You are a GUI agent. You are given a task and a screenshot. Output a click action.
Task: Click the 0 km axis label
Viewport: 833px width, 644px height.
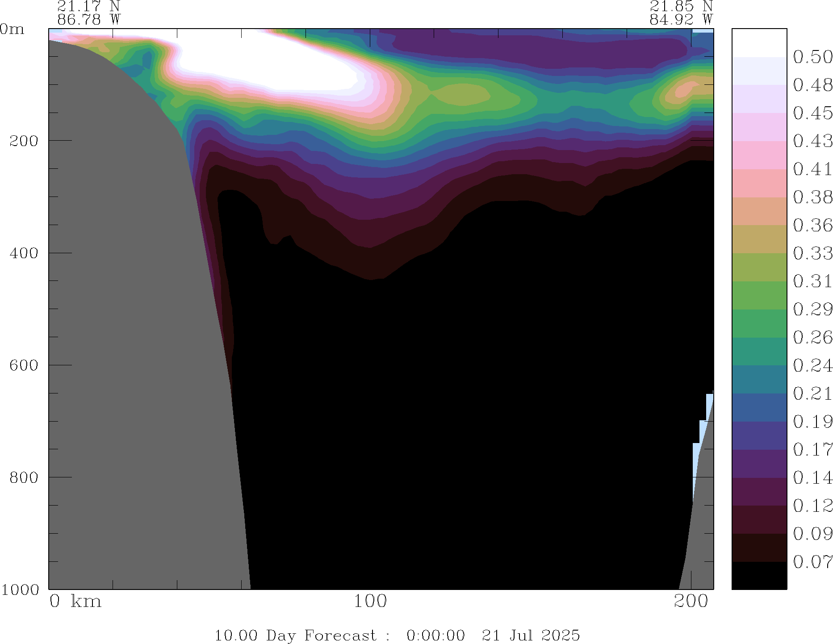coord(75,602)
